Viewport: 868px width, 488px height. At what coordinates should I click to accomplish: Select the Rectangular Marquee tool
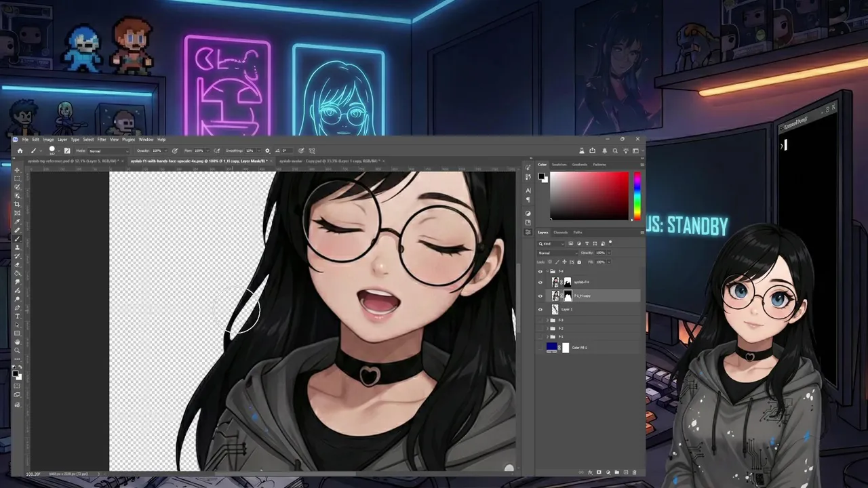click(18, 178)
